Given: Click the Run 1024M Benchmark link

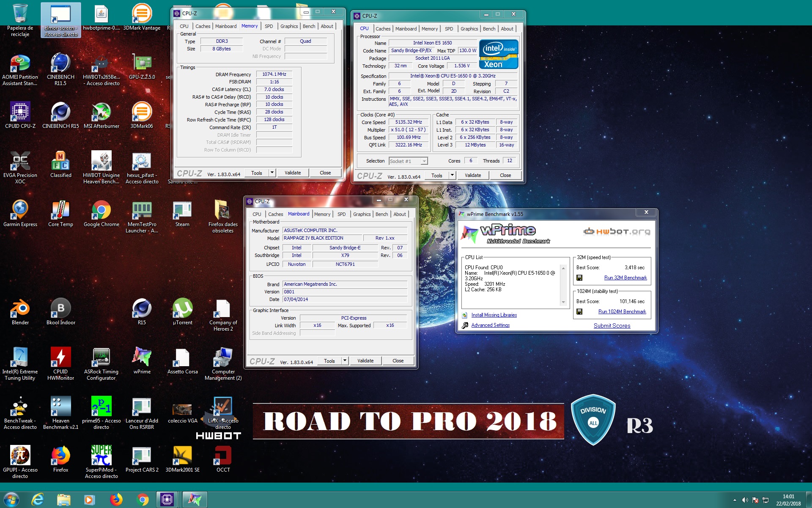Looking at the screenshot, I should click(x=622, y=312).
